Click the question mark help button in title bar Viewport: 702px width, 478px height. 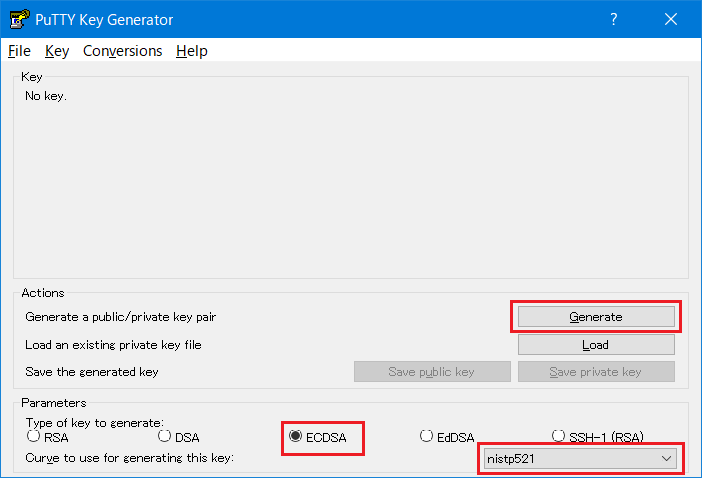point(612,20)
